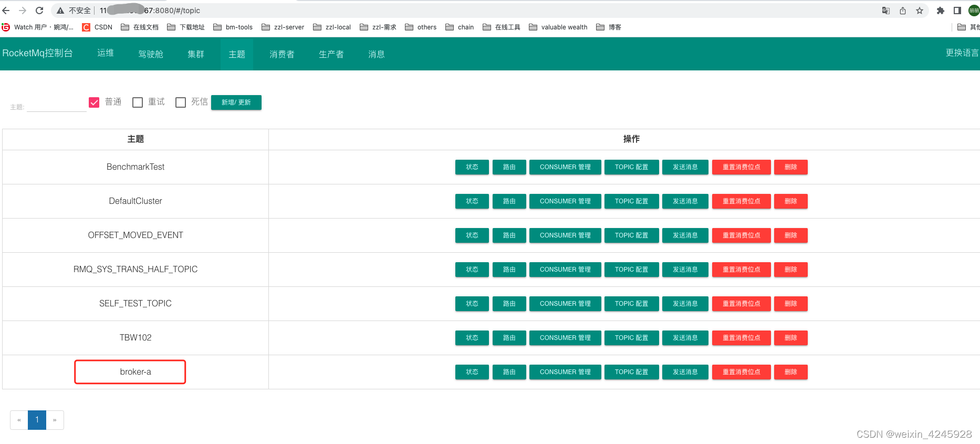Open the CSDN bookmark
The image size is (980, 444).
pyautogui.click(x=97, y=27)
